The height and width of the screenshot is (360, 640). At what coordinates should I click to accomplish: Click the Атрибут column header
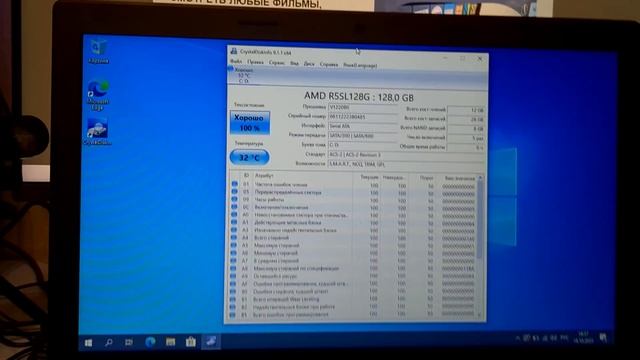tap(264, 176)
